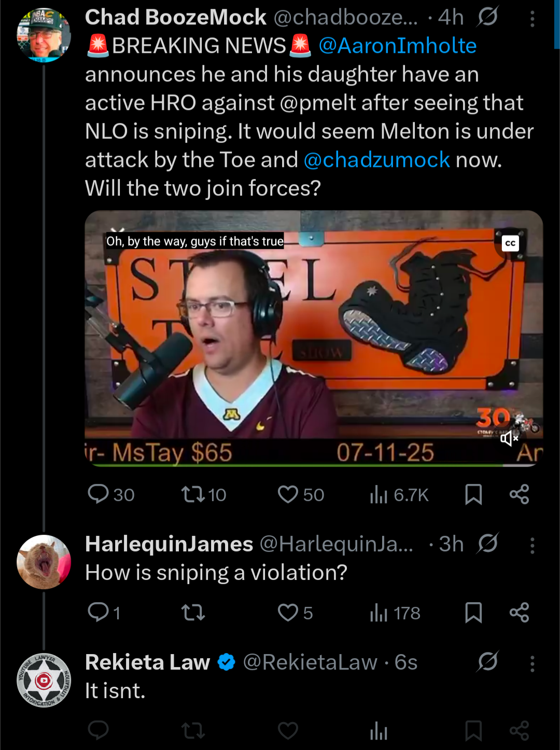The width and height of the screenshot is (560, 750).
Task: Reply to Chad BoozeMock's tweet
Action: pyautogui.click(x=110, y=495)
